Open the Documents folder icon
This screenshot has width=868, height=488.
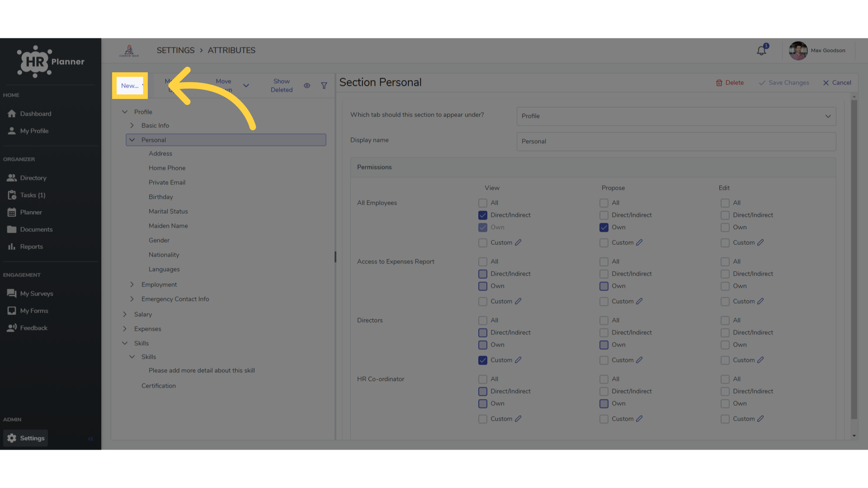[x=12, y=230]
